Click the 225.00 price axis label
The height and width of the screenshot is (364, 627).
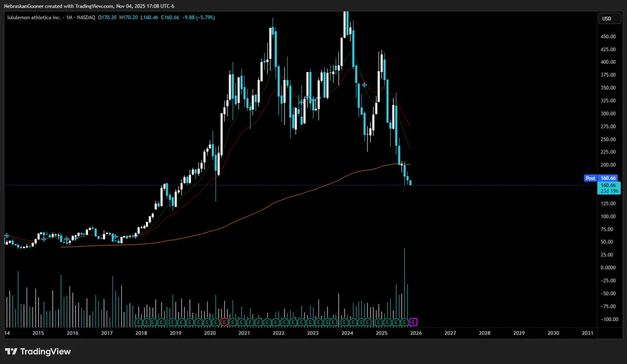tap(608, 152)
